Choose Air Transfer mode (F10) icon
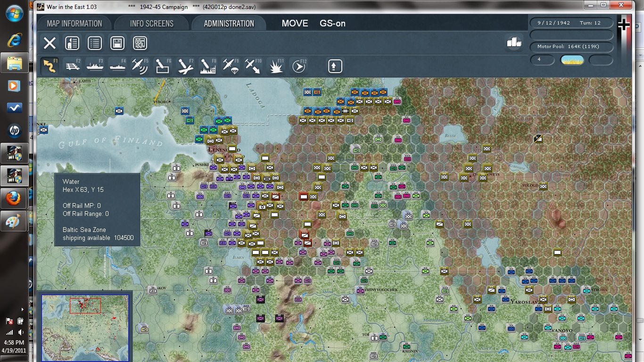 [x=253, y=66]
